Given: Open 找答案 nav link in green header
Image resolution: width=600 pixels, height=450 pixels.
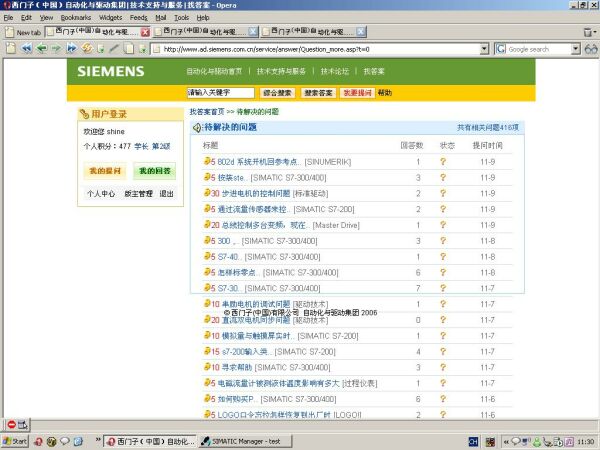Looking at the screenshot, I should pos(374,71).
